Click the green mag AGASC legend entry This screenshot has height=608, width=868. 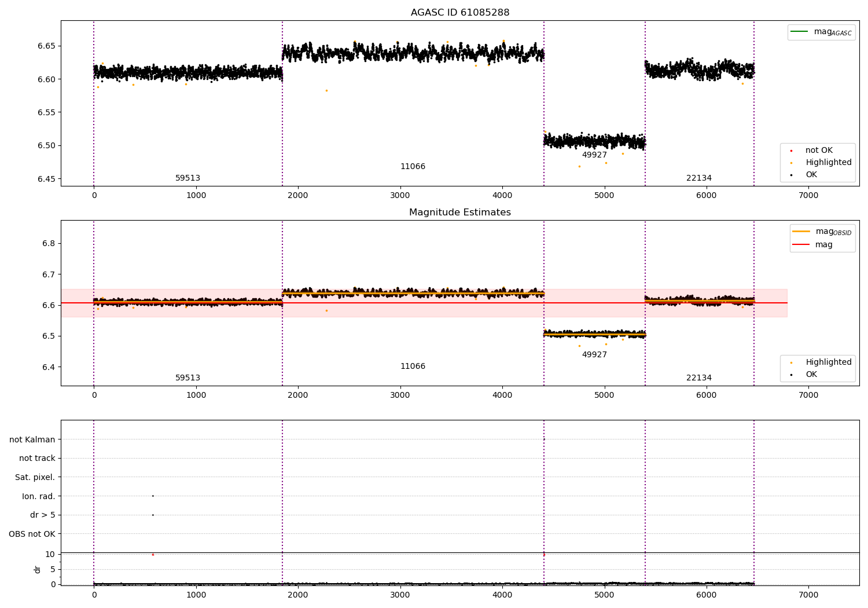(x=822, y=32)
